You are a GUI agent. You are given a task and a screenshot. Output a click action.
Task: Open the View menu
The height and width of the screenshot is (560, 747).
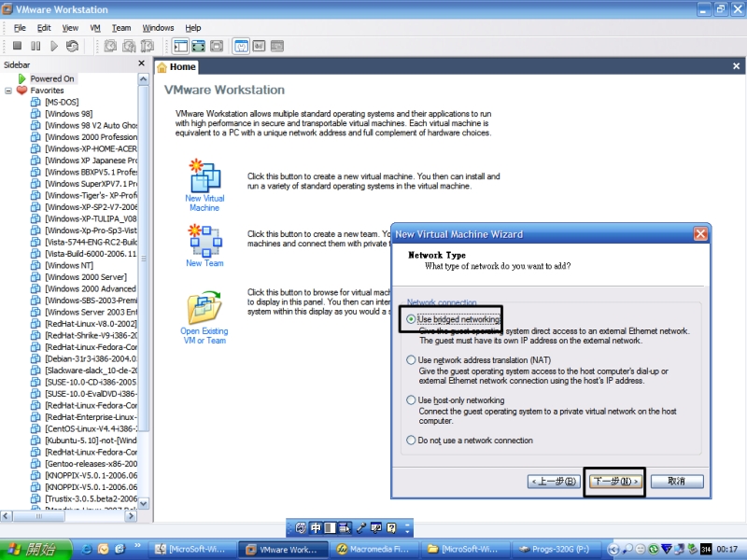pos(70,28)
